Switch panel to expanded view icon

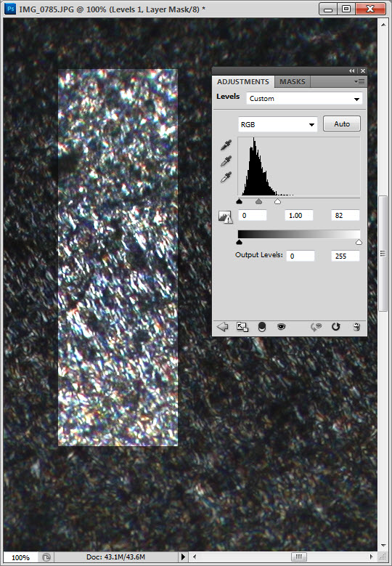tap(242, 327)
